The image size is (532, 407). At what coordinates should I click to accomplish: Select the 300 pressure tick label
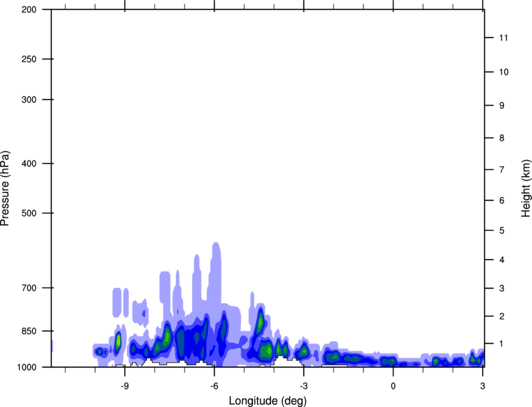(x=29, y=100)
